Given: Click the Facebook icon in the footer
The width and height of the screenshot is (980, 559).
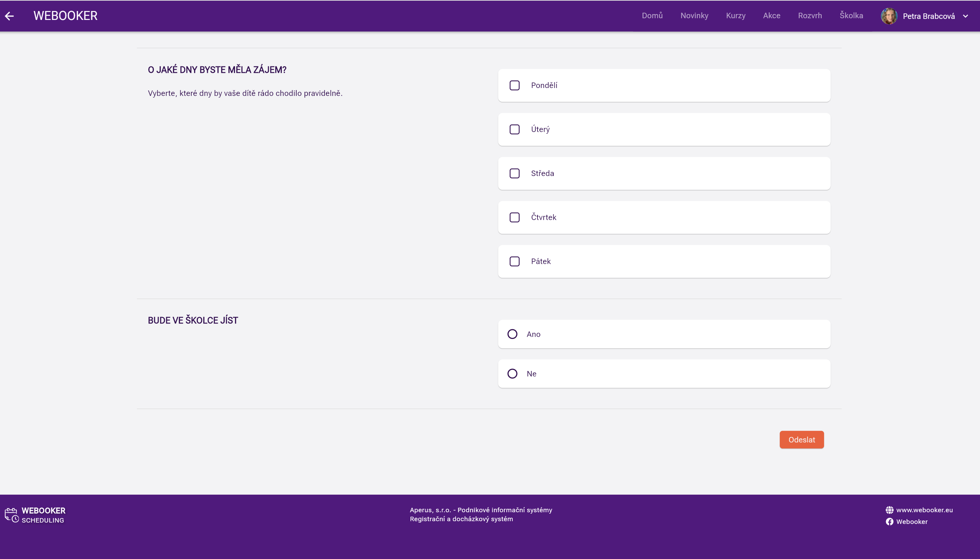Looking at the screenshot, I should coord(890,522).
